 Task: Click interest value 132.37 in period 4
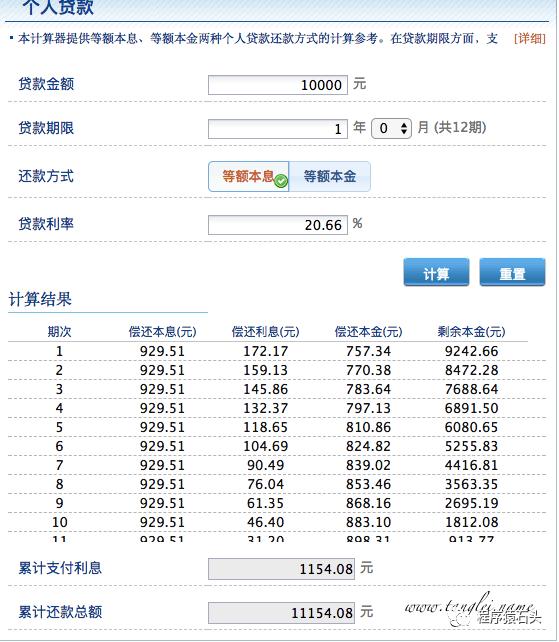(265, 408)
